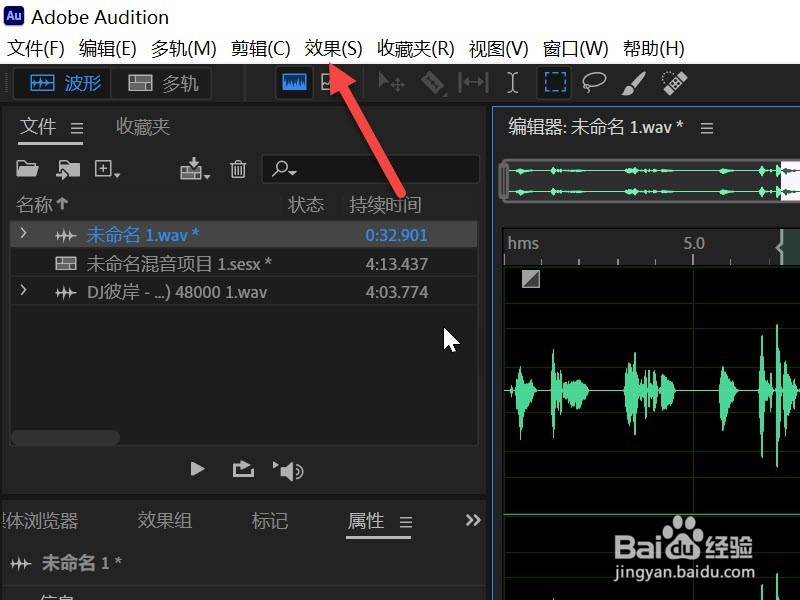Open the 多轨(M) menu
The height and width of the screenshot is (600, 800).
point(184,48)
